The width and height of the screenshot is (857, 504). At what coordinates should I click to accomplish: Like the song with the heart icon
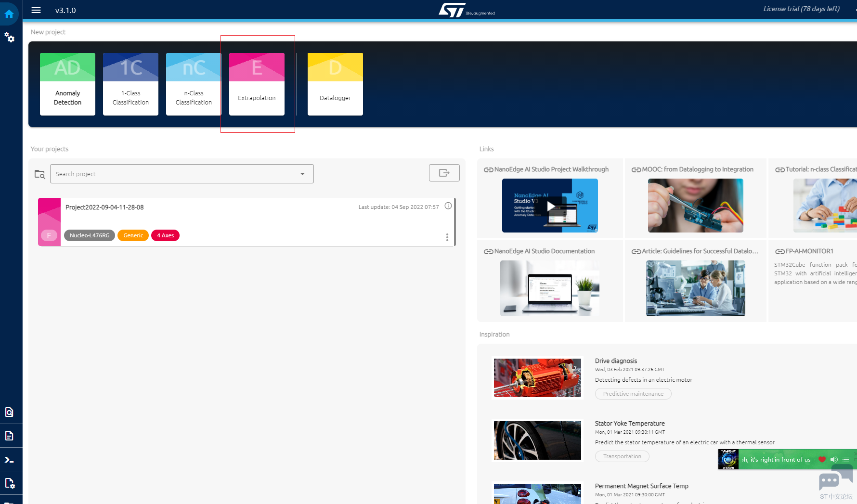822,459
